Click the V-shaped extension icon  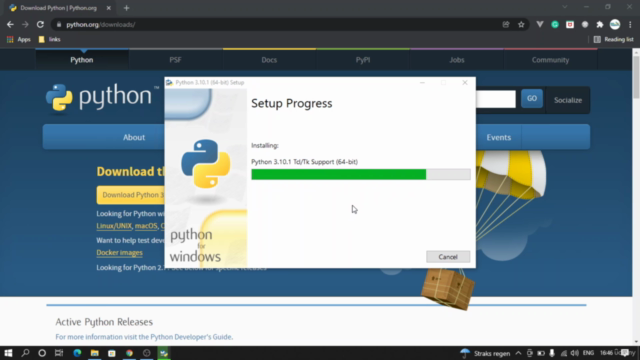pos(540,25)
